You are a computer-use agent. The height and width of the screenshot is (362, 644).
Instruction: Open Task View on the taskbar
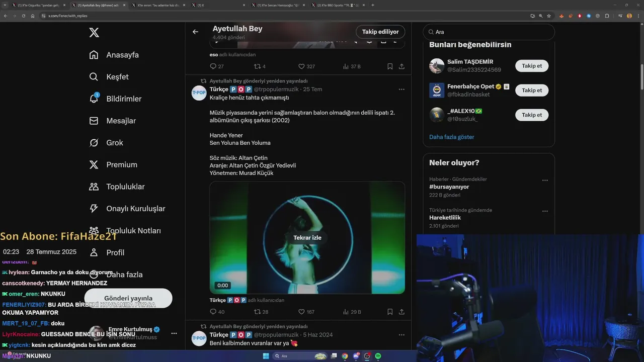tap(334, 356)
